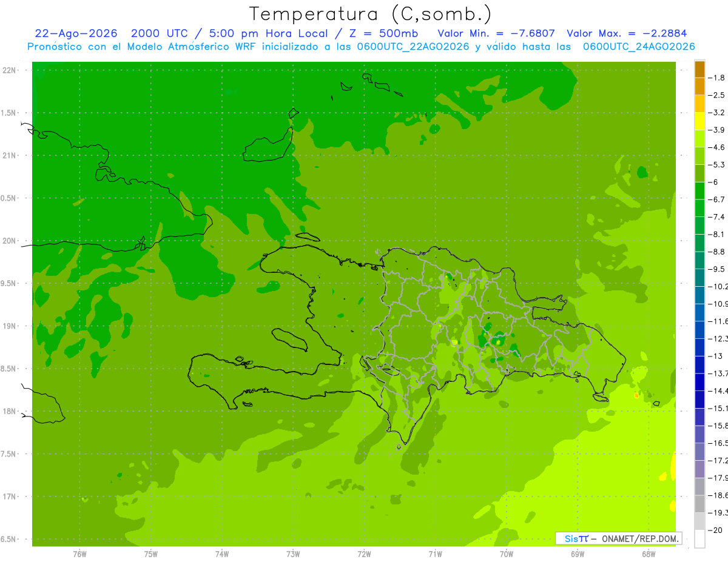The image size is (728, 562).
Task: Click the '17N' latitude axis label
Action: point(10,497)
